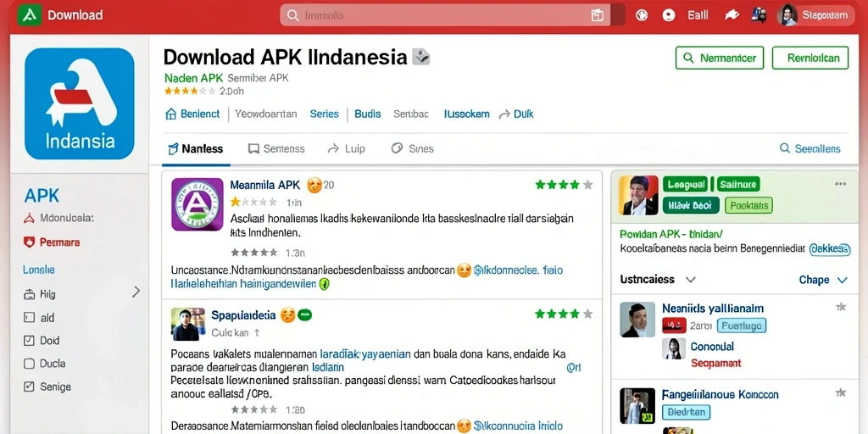
Task: Click the icon inside the search bar
Action: pyautogui.click(x=598, y=15)
